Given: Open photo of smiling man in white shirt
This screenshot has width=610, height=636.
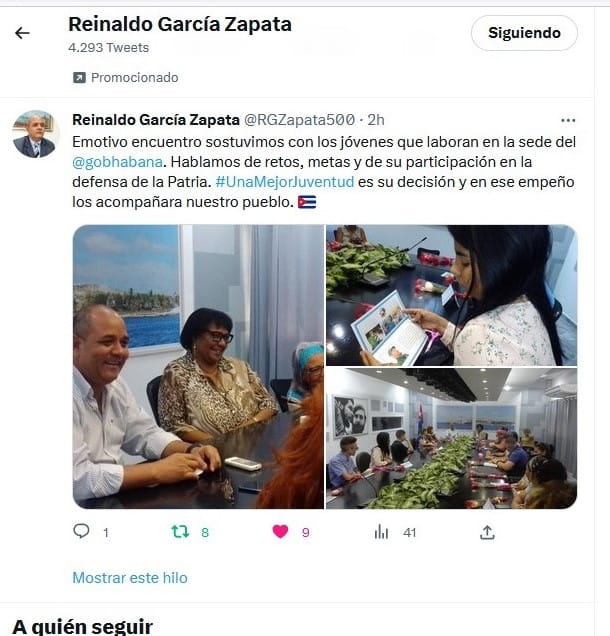Looking at the screenshot, I should tap(198, 367).
